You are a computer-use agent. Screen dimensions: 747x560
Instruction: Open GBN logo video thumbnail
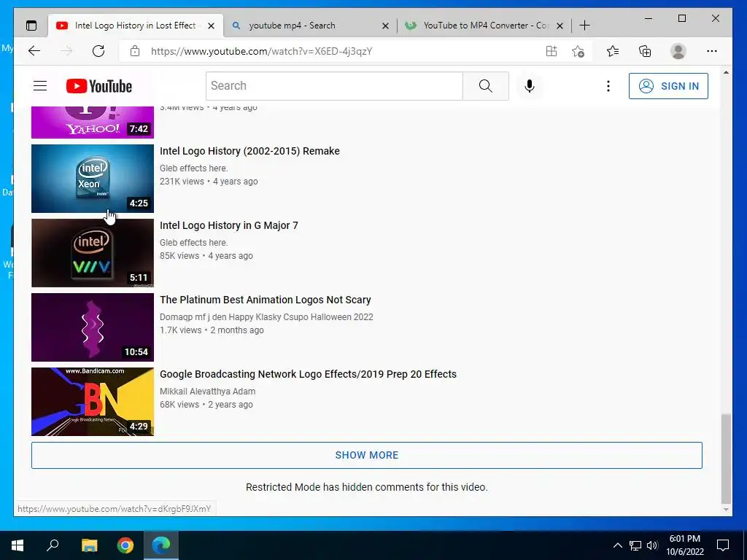(x=93, y=402)
